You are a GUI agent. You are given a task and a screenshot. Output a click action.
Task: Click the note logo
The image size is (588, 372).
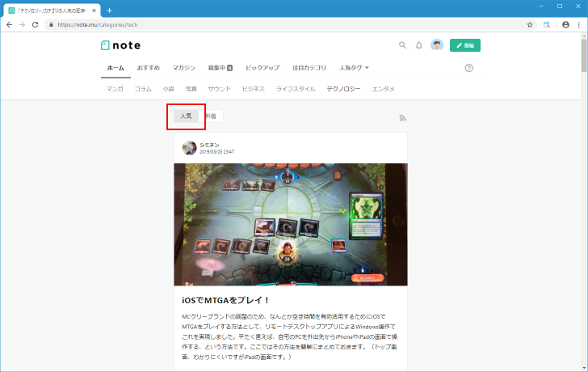[121, 45]
